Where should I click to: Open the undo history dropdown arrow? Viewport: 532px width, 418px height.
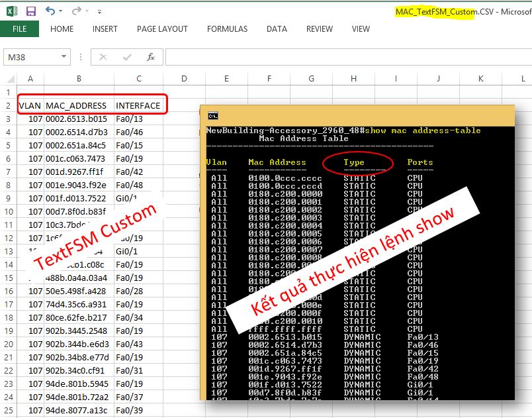pyautogui.click(x=60, y=11)
